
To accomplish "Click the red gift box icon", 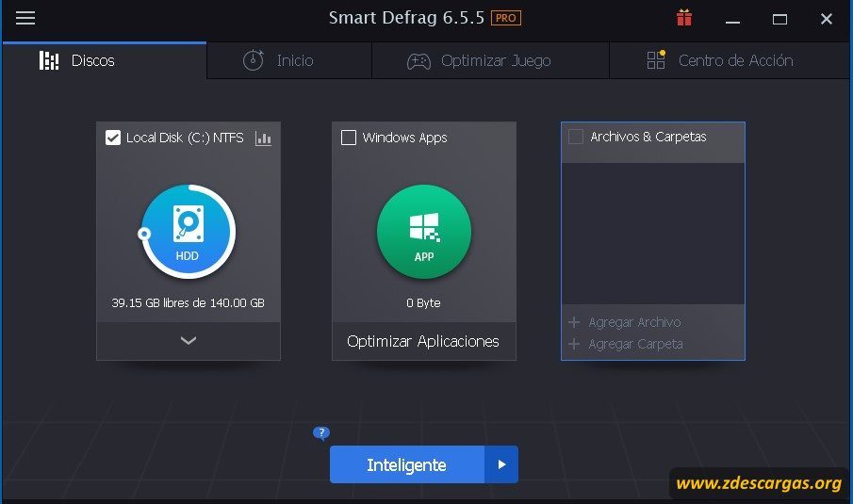I will pyautogui.click(x=684, y=18).
